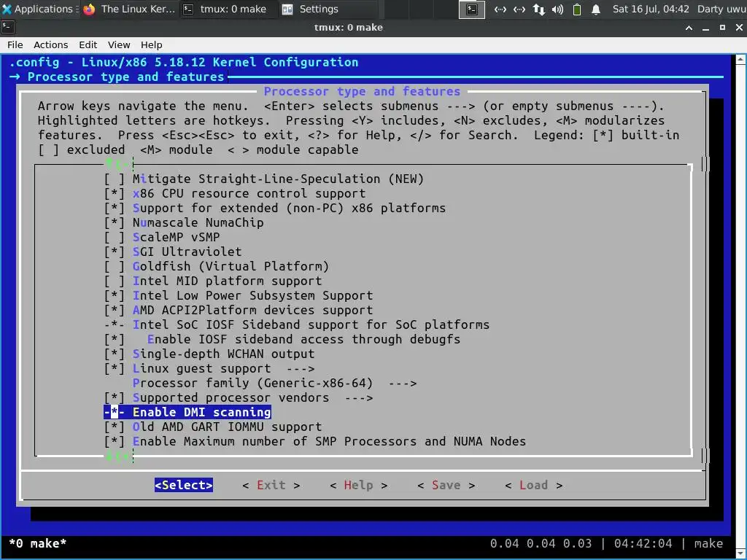This screenshot has width=747, height=560.
Task: Toggle SGI Ultraviolet checkbox
Action: point(114,252)
